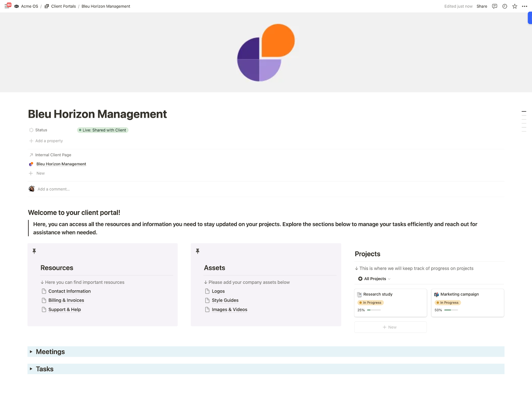
Task: Click New under Internal Client Page
Action: (37, 173)
